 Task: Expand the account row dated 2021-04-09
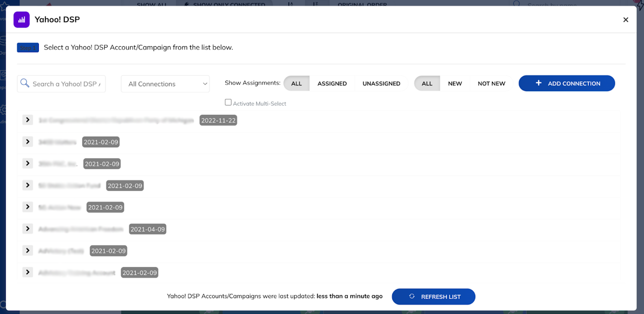(x=28, y=228)
